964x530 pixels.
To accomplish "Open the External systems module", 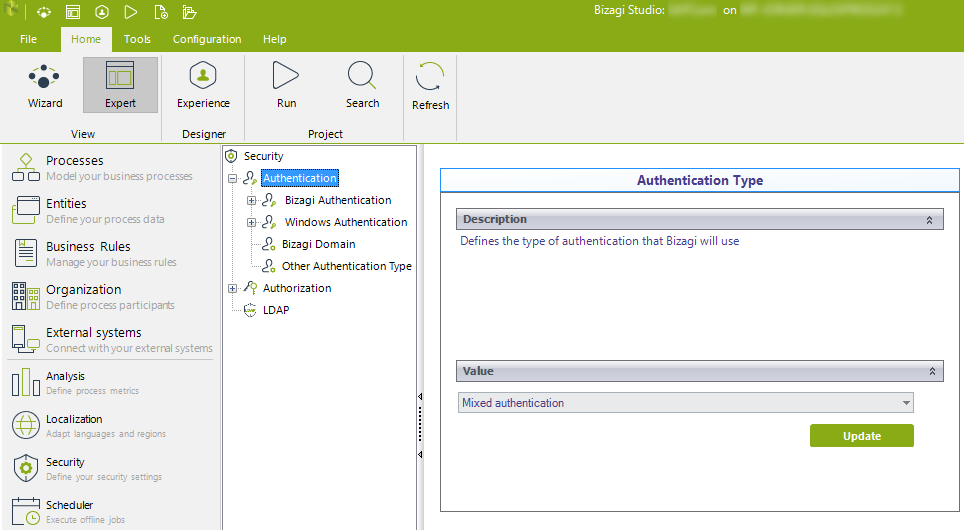I will click(x=112, y=340).
